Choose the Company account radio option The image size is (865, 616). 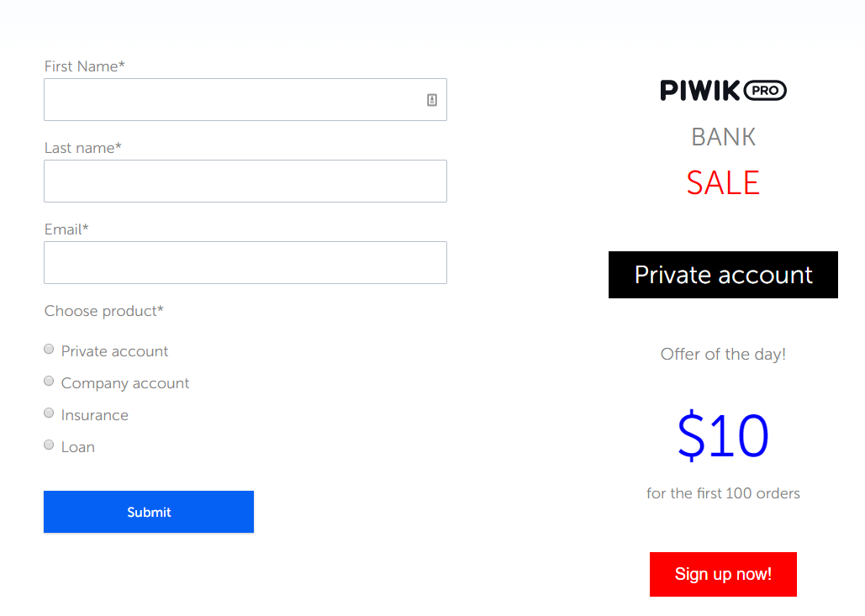(x=49, y=382)
